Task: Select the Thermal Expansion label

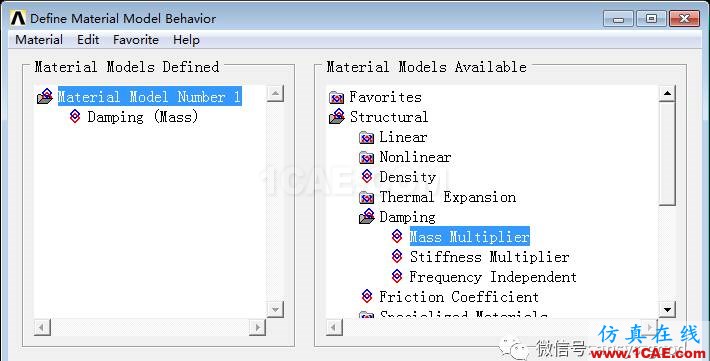Action: click(x=447, y=197)
